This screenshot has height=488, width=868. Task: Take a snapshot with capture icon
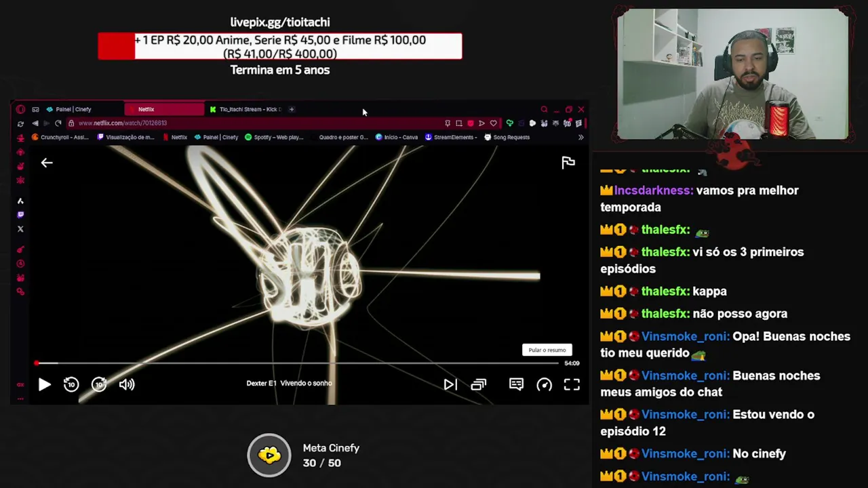coord(459,123)
